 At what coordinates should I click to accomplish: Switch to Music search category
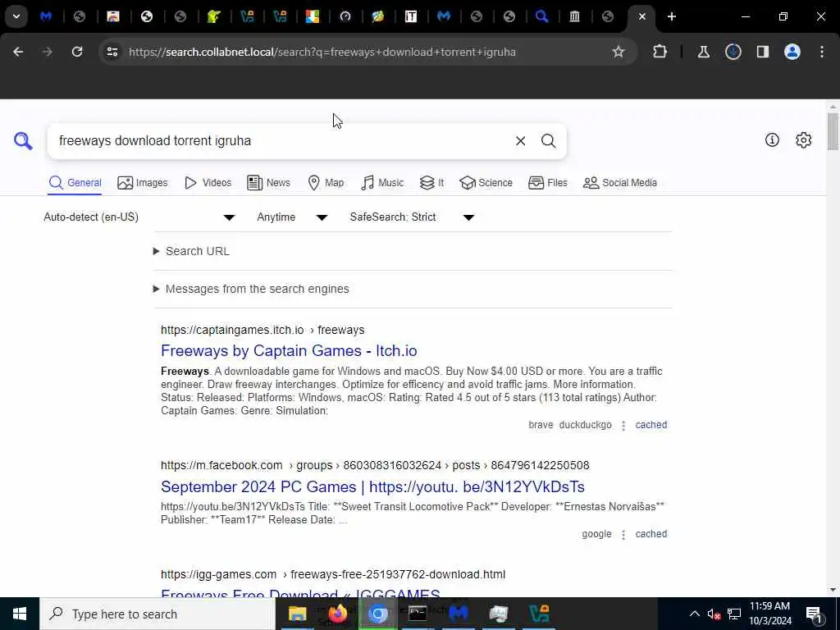382,183
